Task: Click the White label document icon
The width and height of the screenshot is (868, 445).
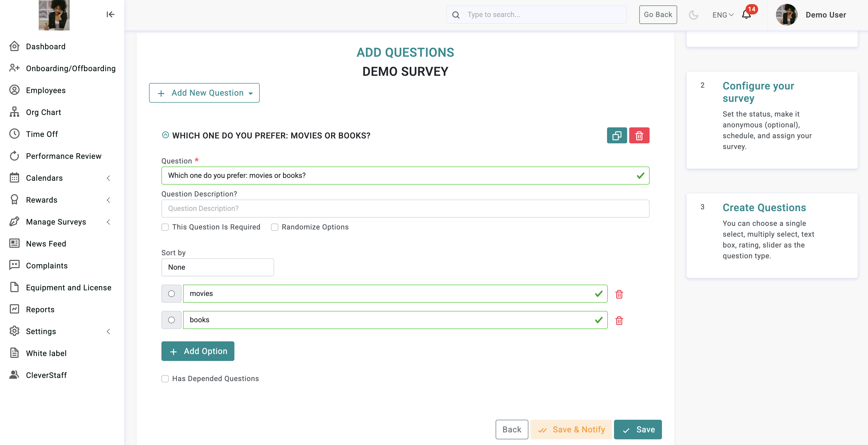Action: pos(14,353)
